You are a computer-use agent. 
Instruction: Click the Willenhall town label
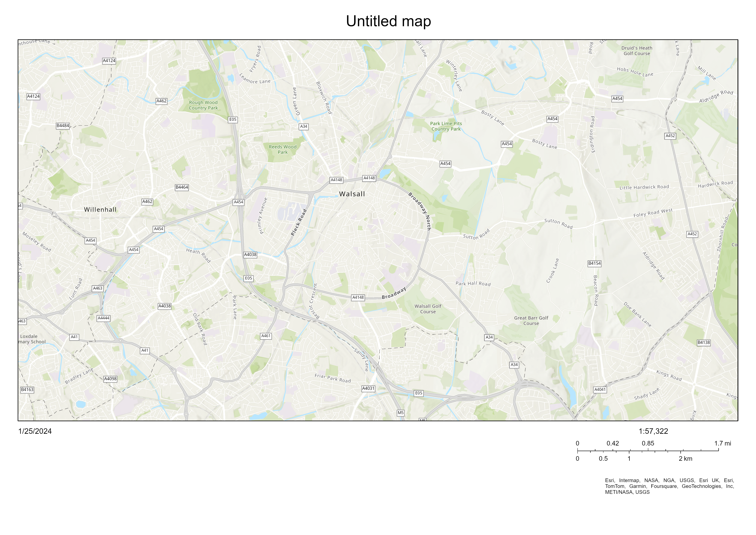pos(100,210)
